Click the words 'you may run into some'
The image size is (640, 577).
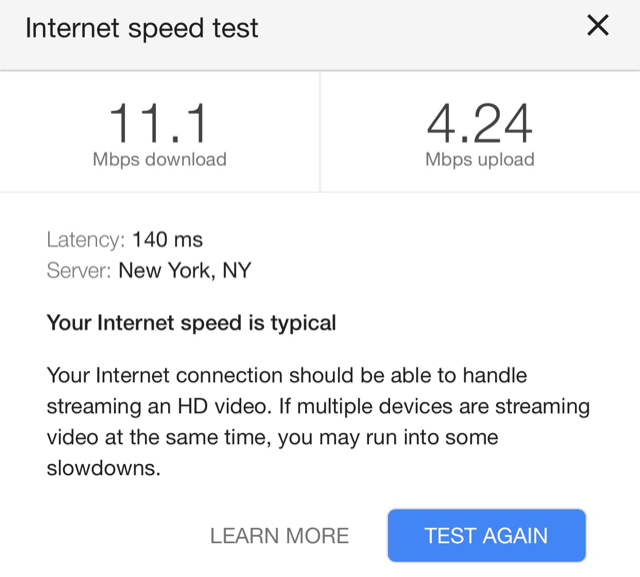tap(388, 437)
